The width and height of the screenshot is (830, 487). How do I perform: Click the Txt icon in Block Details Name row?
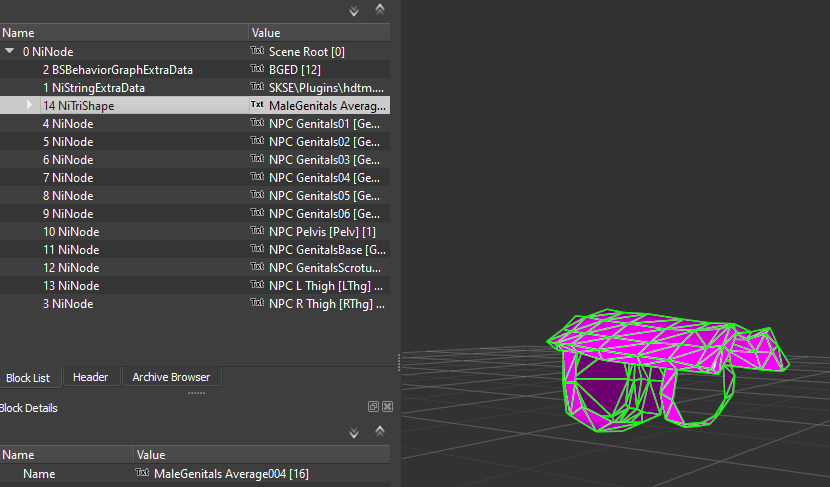click(x=142, y=473)
